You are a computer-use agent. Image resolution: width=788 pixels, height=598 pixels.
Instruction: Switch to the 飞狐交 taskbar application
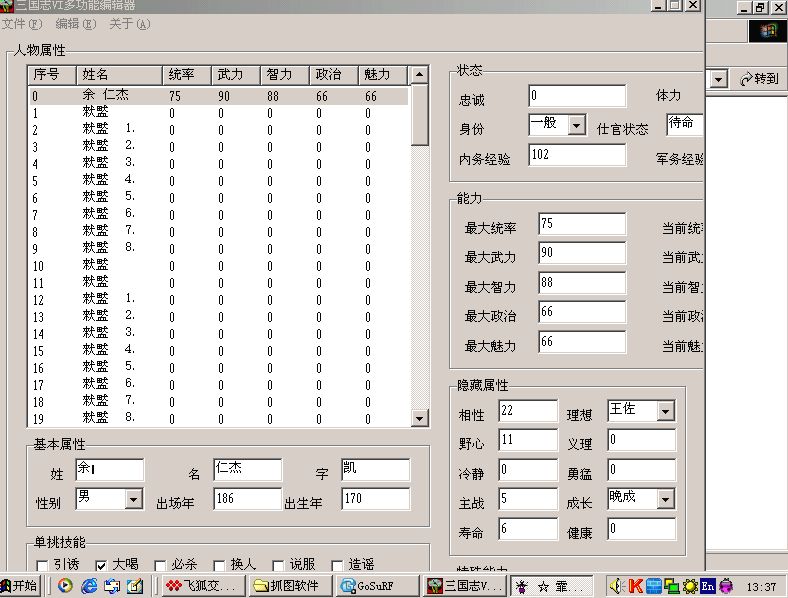(x=204, y=586)
